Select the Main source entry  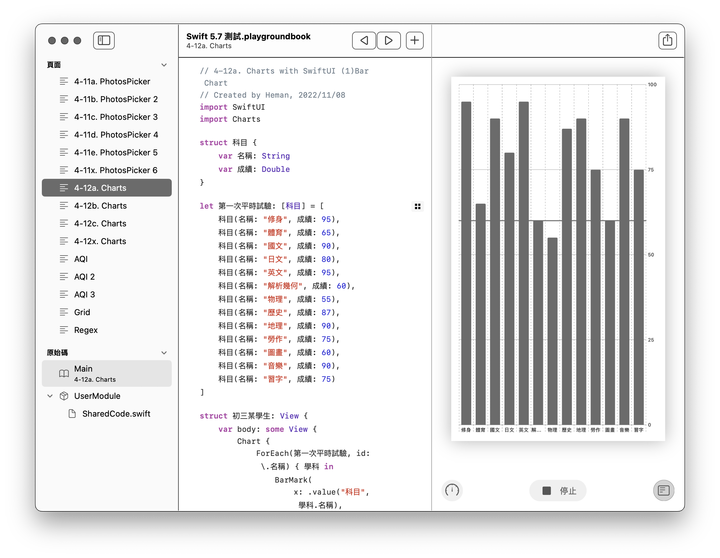[x=107, y=373]
